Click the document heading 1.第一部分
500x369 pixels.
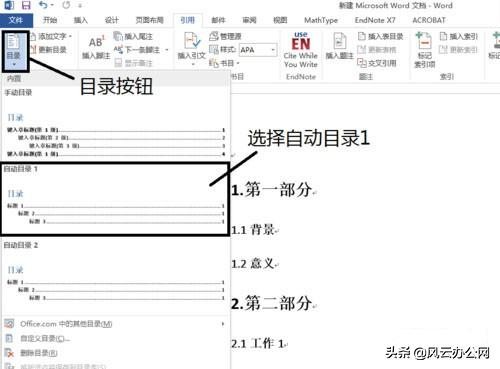[272, 190]
